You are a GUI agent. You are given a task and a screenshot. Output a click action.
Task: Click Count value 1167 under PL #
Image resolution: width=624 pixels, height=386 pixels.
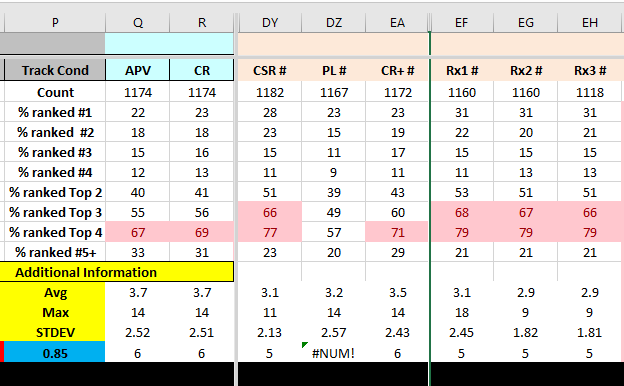[x=334, y=92]
